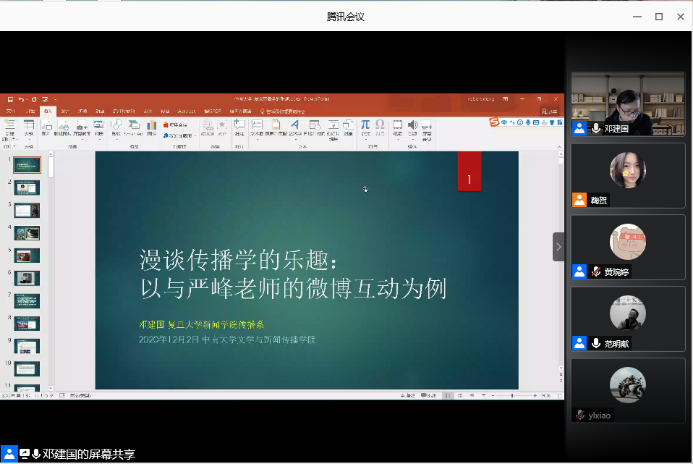Select slide 4 thumbnail in slide panel
The image size is (693, 464).
[x=27, y=232]
